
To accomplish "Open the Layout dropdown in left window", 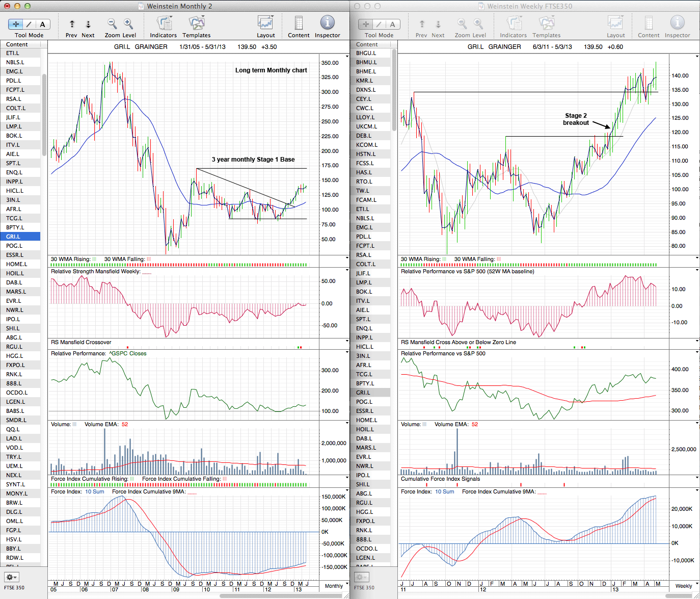I will (265, 23).
